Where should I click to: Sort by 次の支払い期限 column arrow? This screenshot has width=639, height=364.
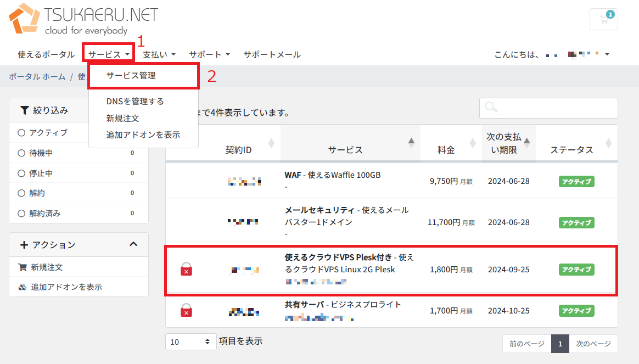pos(527,143)
